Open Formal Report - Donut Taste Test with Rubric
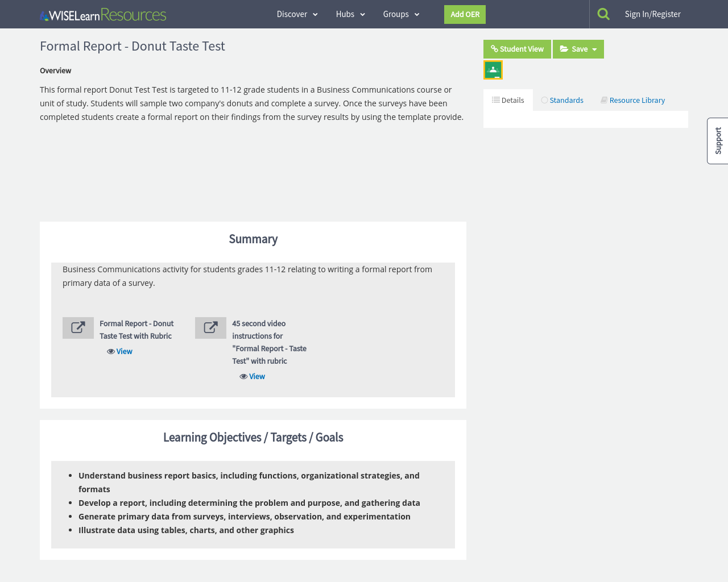 [136, 330]
